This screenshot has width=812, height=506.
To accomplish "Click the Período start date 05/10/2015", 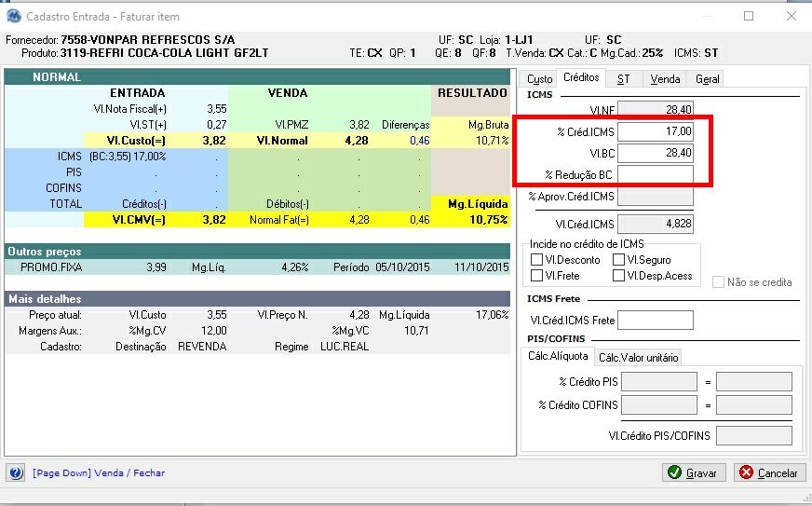I will pyautogui.click(x=402, y=267).
